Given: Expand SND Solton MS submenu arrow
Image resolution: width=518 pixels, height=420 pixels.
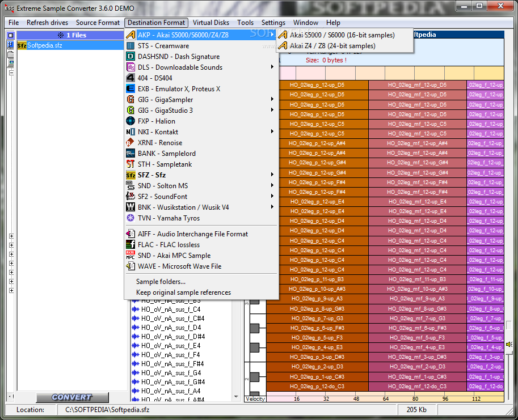Looking at the screenshot, I should [x=272, y=185].
